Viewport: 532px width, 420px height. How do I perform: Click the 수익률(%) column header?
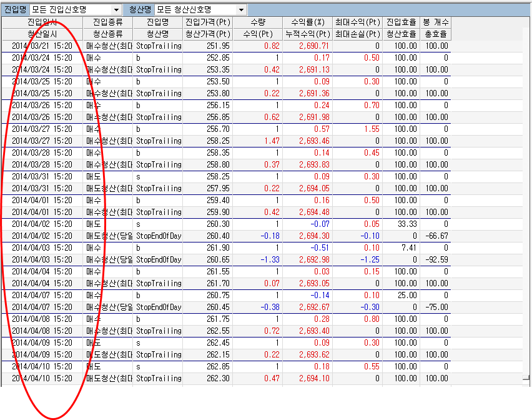tap(307, 22)
